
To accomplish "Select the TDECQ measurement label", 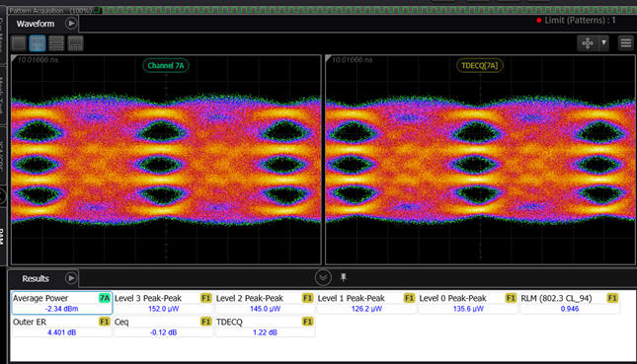I will pos(229,323).
